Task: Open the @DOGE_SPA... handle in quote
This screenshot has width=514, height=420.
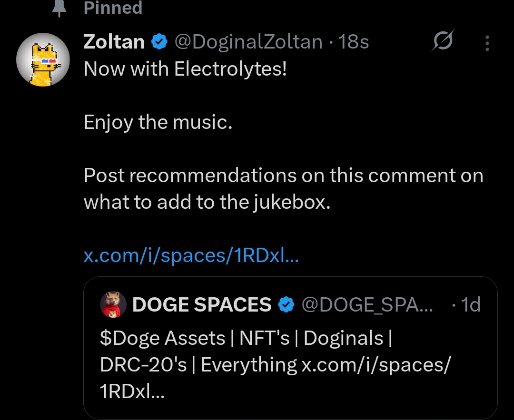Action: (367, 304)
